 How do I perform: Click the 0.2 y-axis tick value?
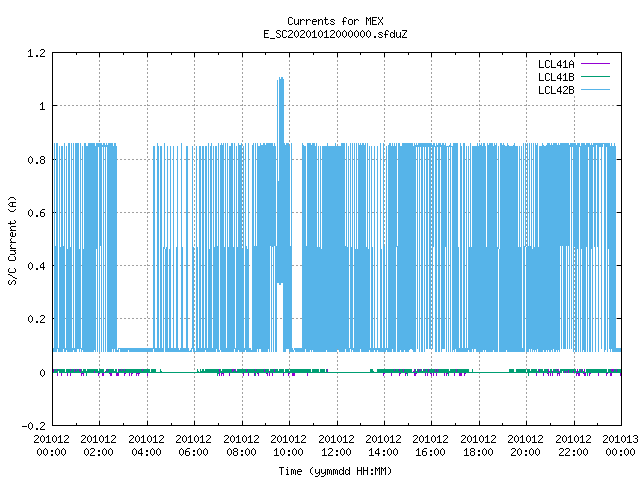36,319
